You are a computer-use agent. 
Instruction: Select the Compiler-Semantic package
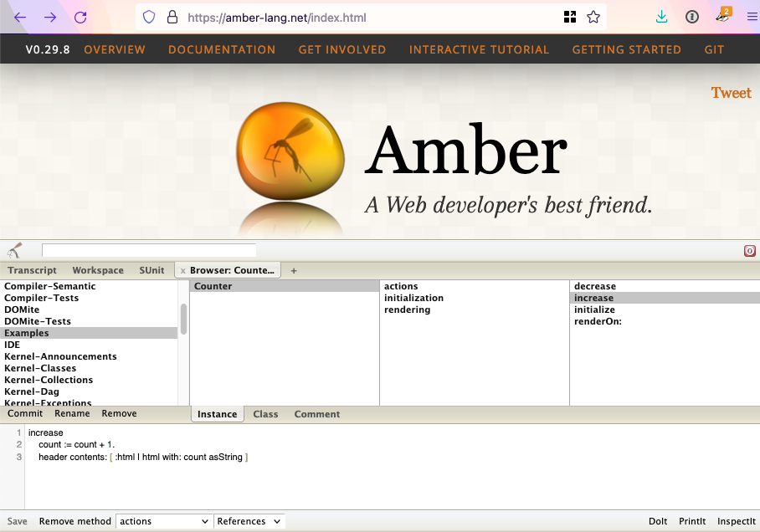[89, 286]
